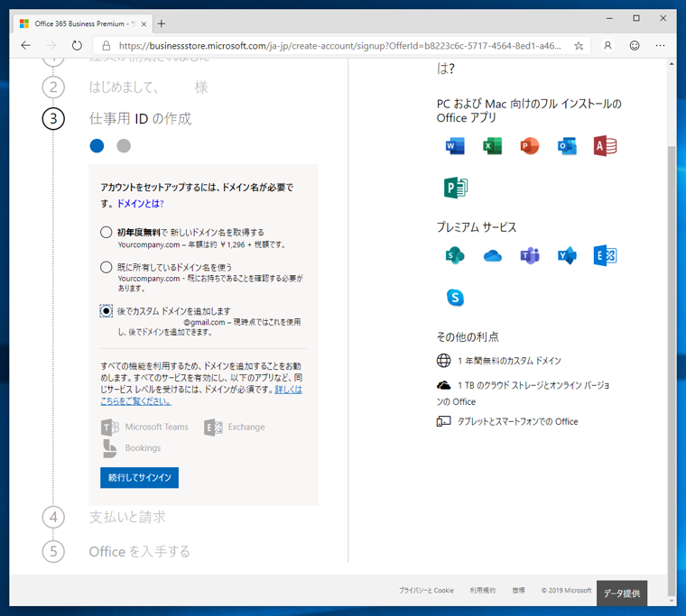The image size is (686, 616).
Task: Click the scrollbar down arrow
Action: (672, 602)
